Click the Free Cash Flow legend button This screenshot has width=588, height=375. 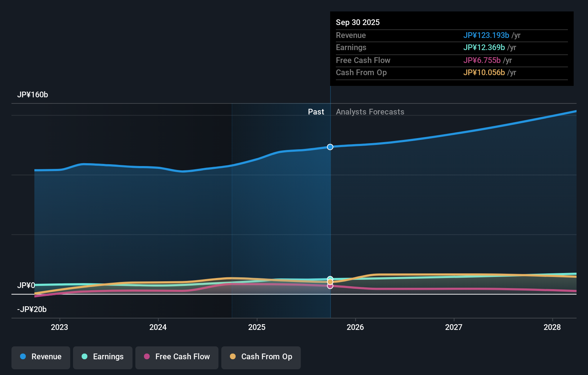pos(177,357)
